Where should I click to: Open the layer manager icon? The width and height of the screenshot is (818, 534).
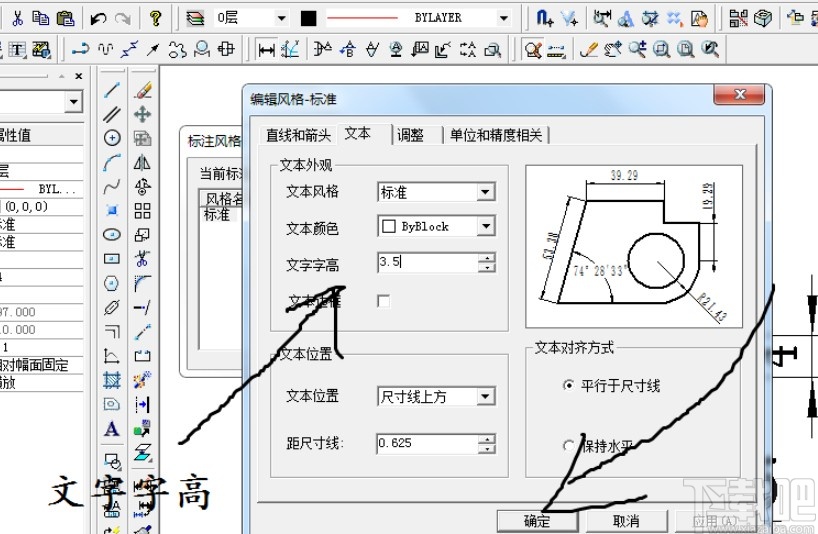[195, 18]
